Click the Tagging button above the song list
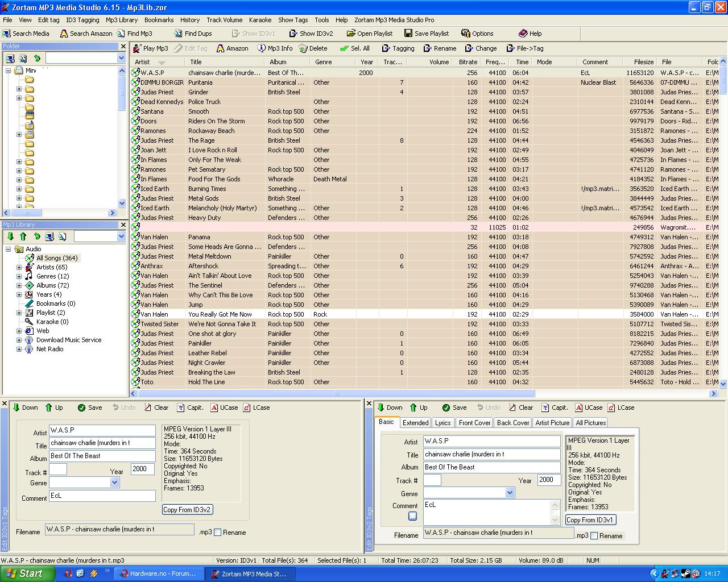The image size is (728, 582). click(398, 48)
